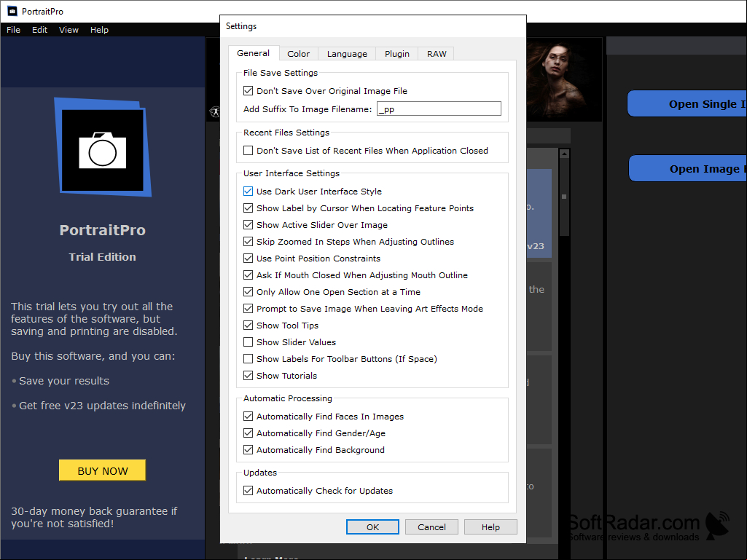Click the Open Image Batch button
The height and width of the screenshot is (560, 747).
688,168
